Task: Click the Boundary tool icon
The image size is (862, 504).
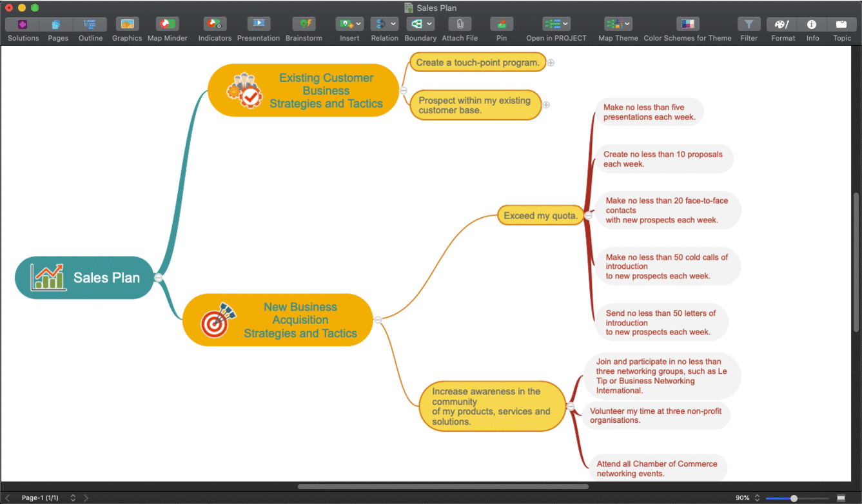Action: coord(416,24)
